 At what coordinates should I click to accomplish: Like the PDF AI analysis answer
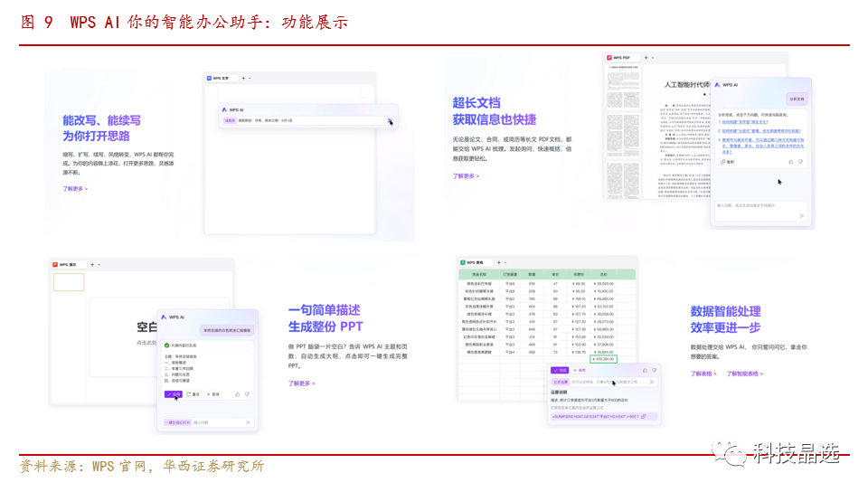pyautogui.click(x=790, y=162)
